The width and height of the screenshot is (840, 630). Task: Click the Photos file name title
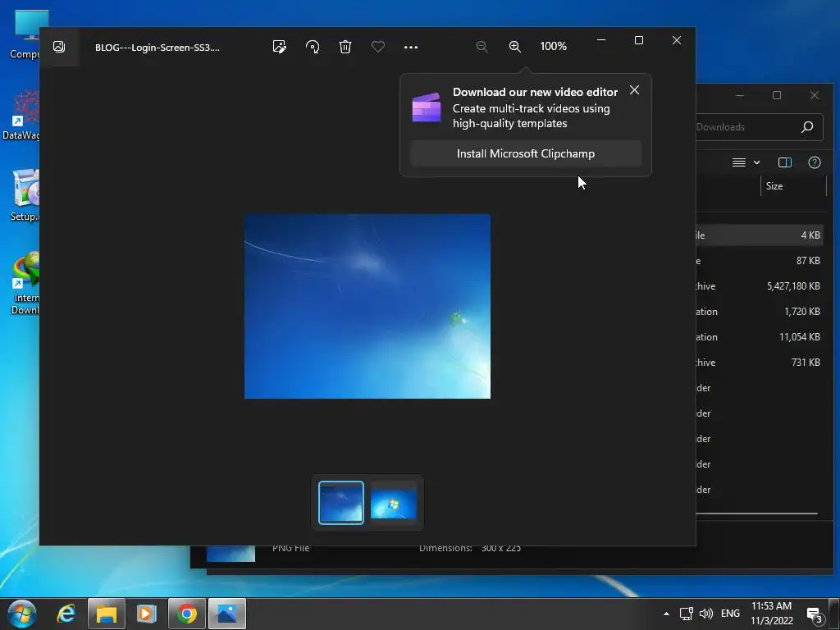pyautogui.click(x=157, y=47)
